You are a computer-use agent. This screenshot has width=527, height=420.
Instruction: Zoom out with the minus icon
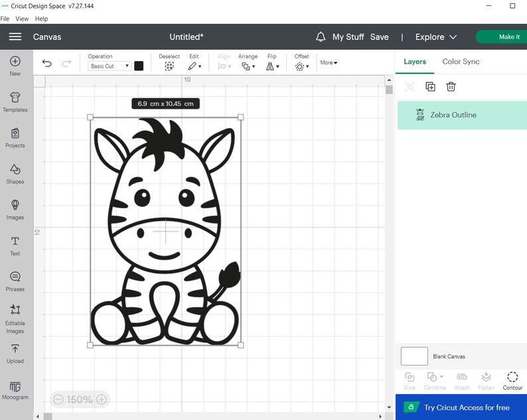[x=58, y=399]
